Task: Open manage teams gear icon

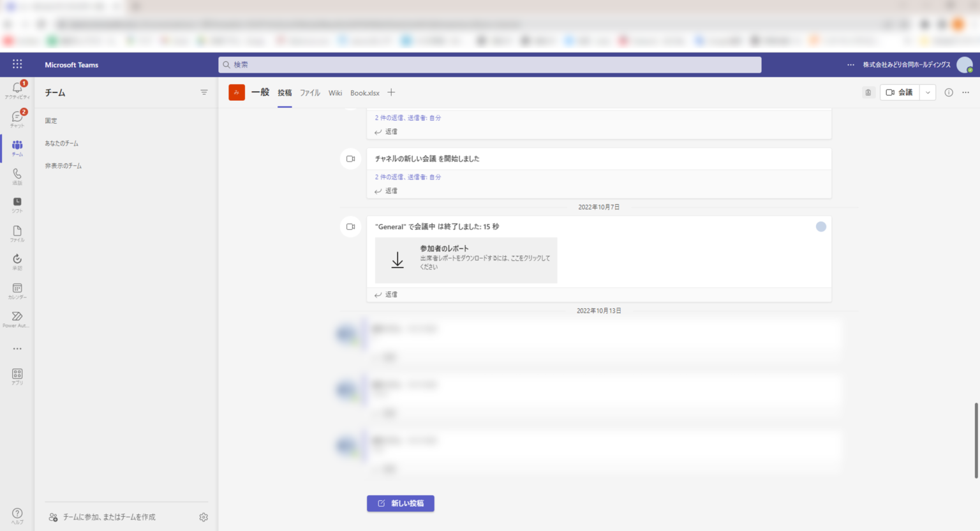Action: pos(204,517)
